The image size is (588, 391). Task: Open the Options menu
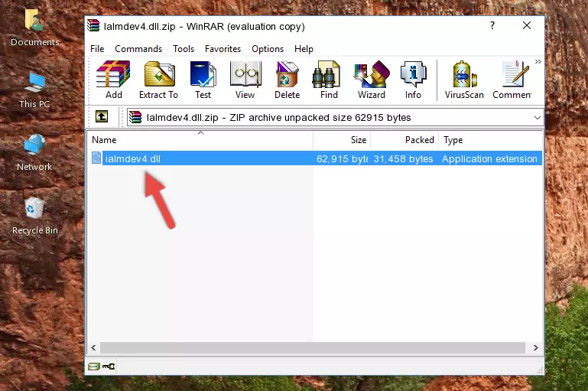(x=268, y=49)
